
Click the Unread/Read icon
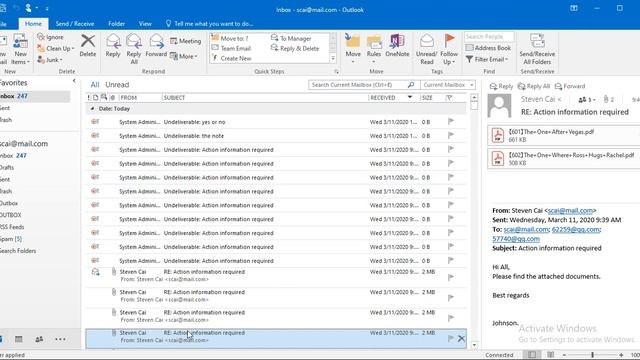(427, 49)
